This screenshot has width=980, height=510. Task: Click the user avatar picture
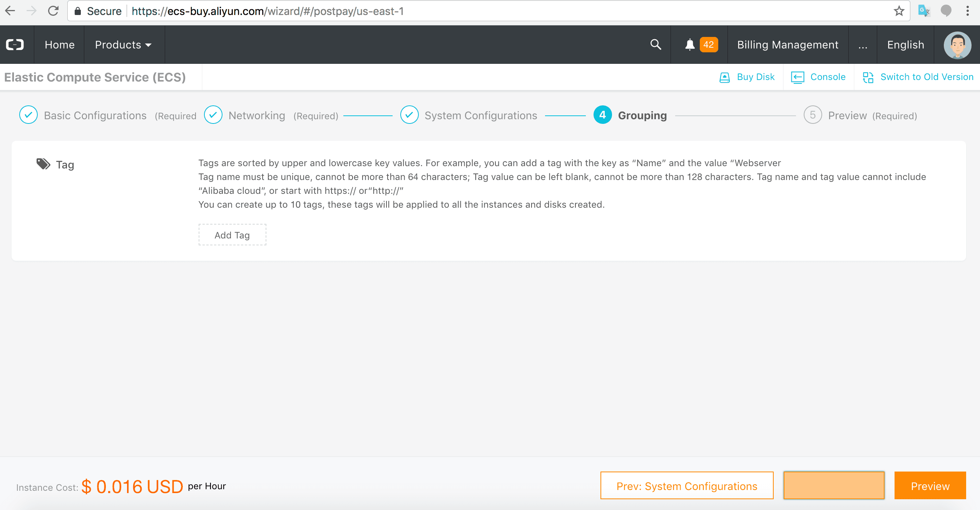957,45
